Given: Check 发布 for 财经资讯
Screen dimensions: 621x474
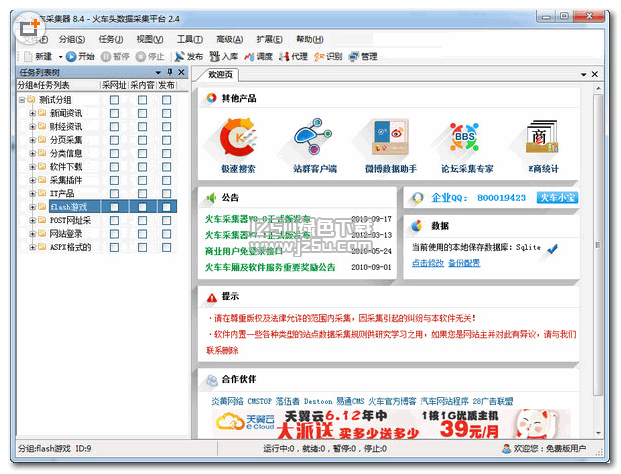Looking at the screenshot, I should click(167, 127).
